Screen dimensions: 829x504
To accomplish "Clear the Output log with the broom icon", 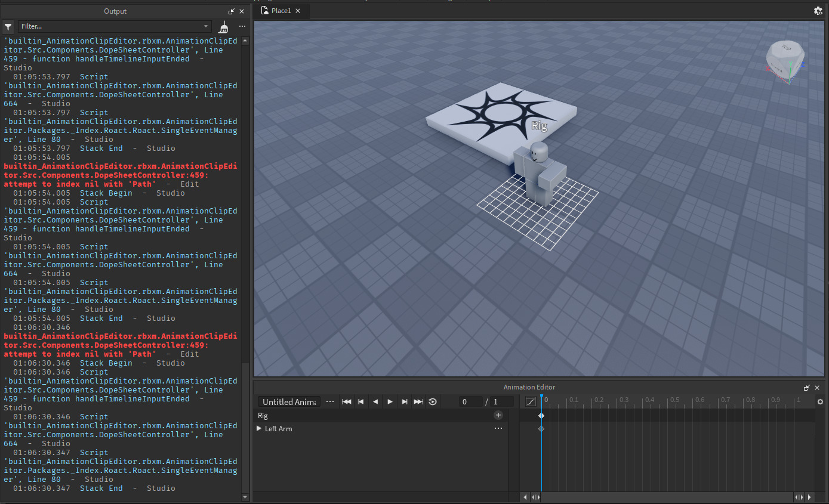I will coord(223,26).
